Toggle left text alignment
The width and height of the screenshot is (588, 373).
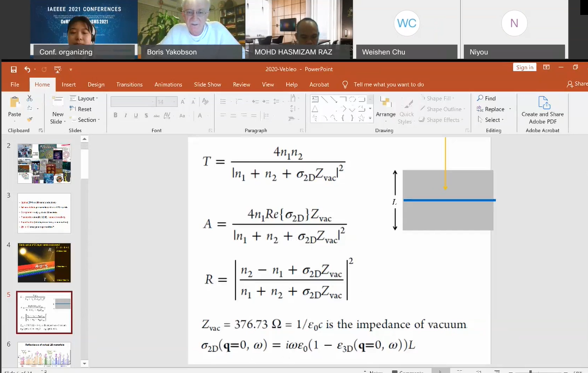click(223, 115)
